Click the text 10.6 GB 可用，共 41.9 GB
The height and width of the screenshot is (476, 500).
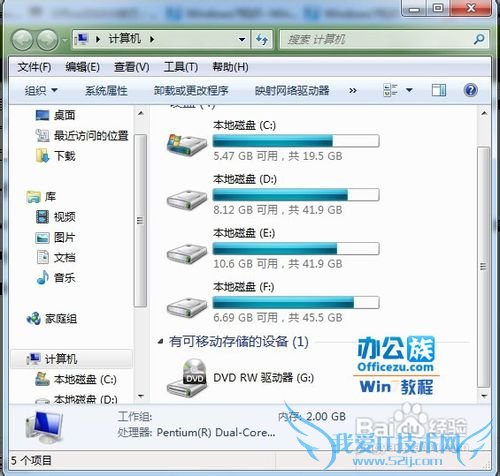click(x=278, y=264)
